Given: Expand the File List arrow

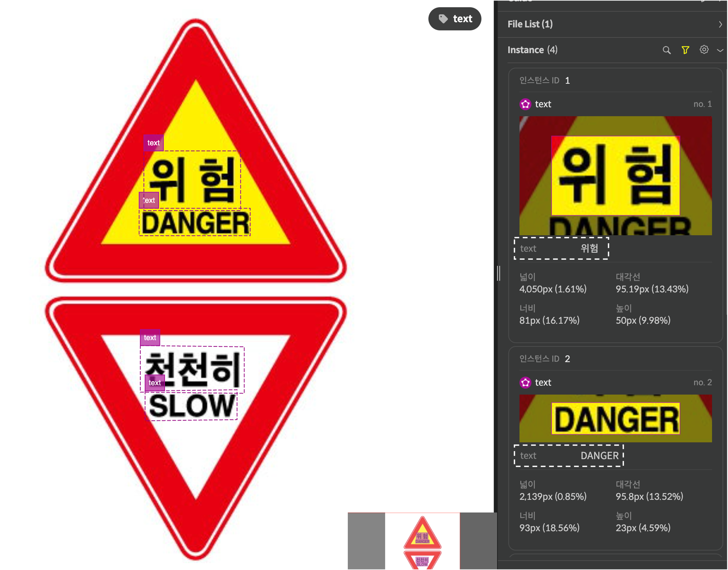Looking at the screenshot, I should pyautogui.click(x=720, y=24).
